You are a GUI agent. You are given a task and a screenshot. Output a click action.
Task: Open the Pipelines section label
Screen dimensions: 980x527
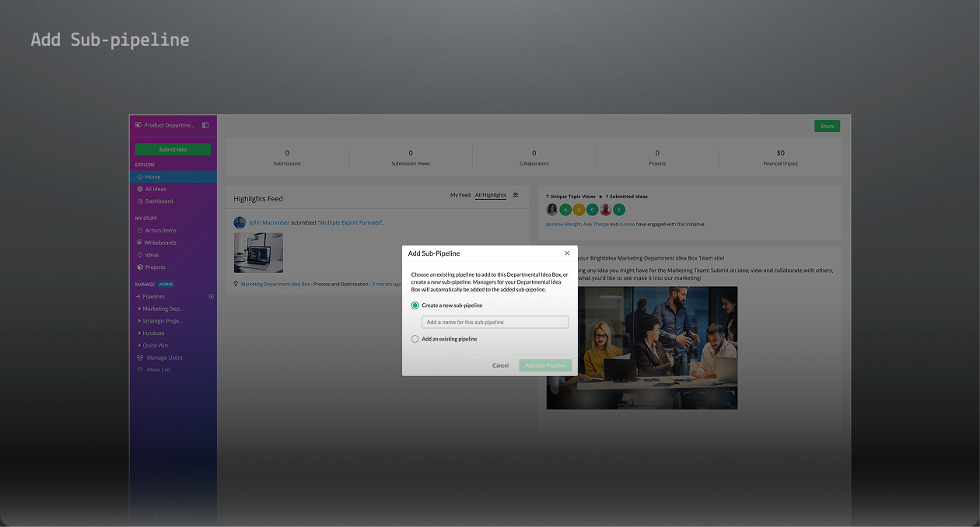coord(154,297)
